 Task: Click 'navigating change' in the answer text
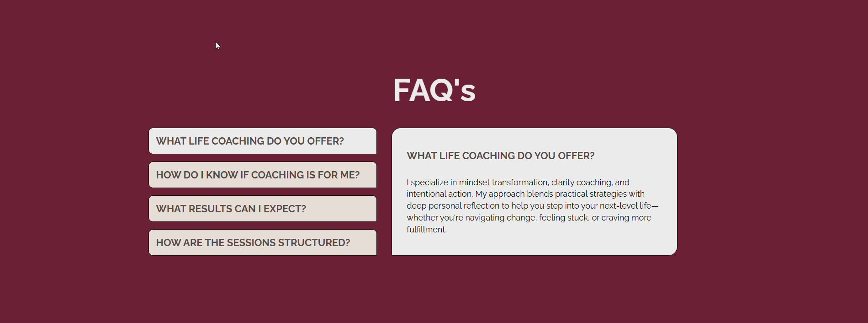(x=500, y=218)
